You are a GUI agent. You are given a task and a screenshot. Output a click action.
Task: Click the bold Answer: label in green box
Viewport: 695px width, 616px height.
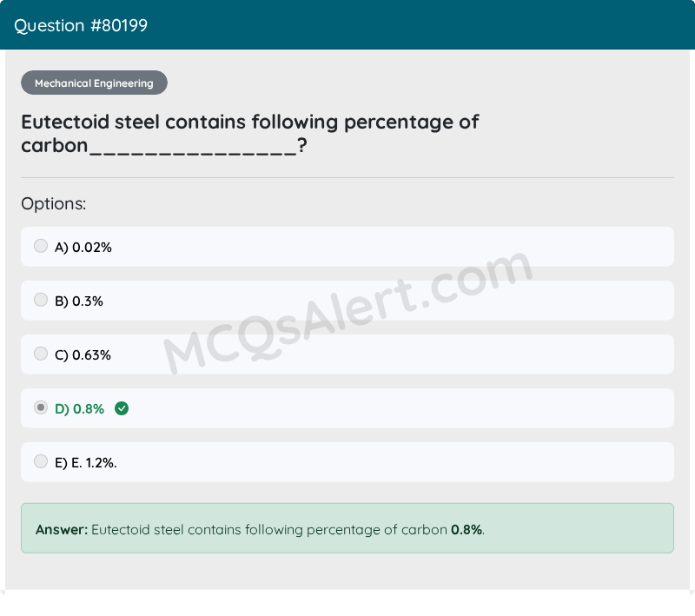coord(62,530)
